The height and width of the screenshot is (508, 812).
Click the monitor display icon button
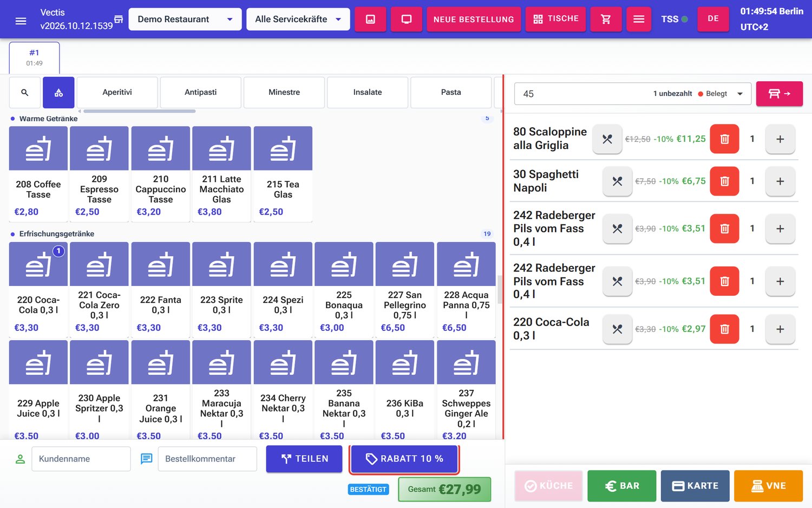coord(407,19)
